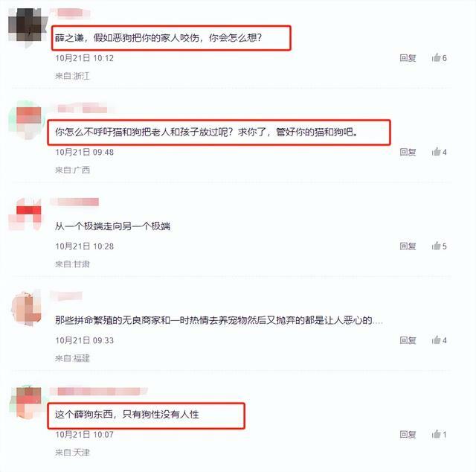The width and height of the screenshot is (476, 472).
Task: Like the comment from 浙江
Action: pos(439,57)
